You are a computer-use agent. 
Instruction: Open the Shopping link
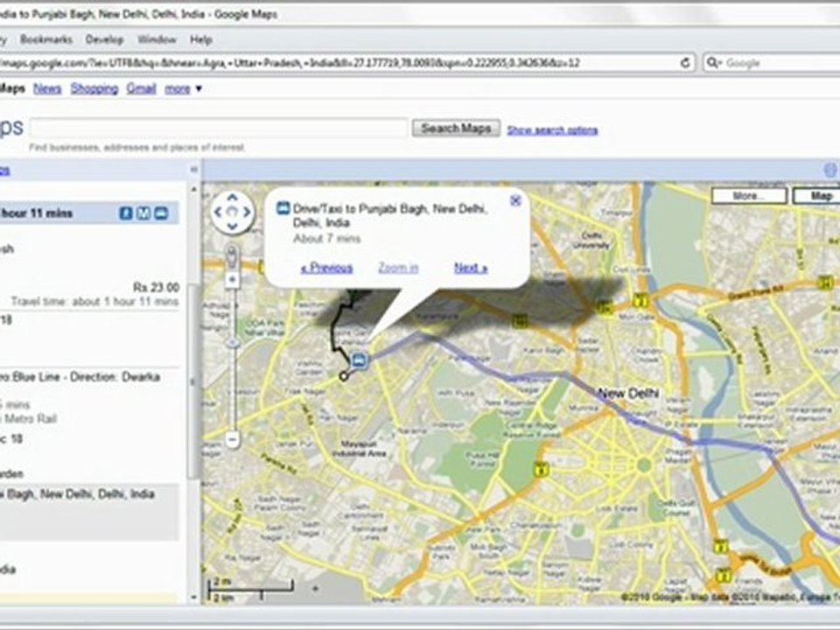94,88
